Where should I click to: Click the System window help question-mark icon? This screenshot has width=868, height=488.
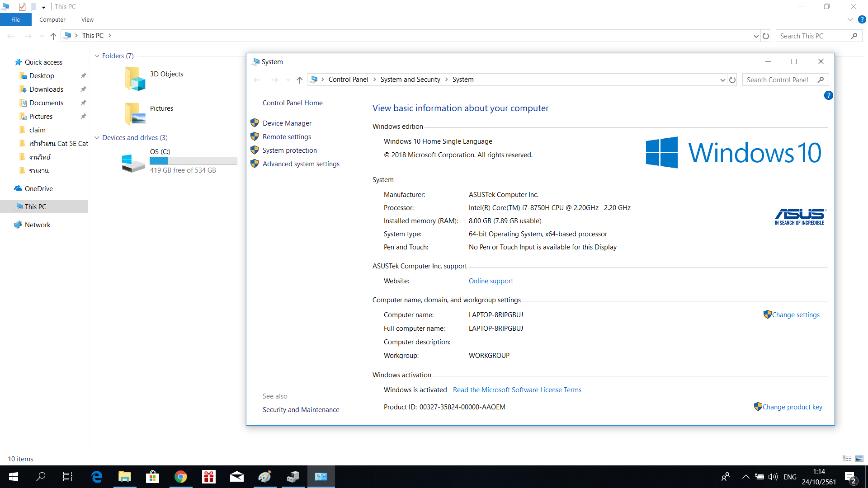[x=828, y=95]
